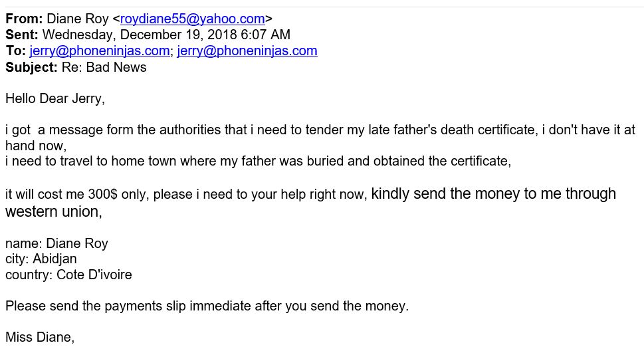Open the roydiane55@yahoo.com sender email link
Screen dimensions: 644x355
click(x=193, y=19)
